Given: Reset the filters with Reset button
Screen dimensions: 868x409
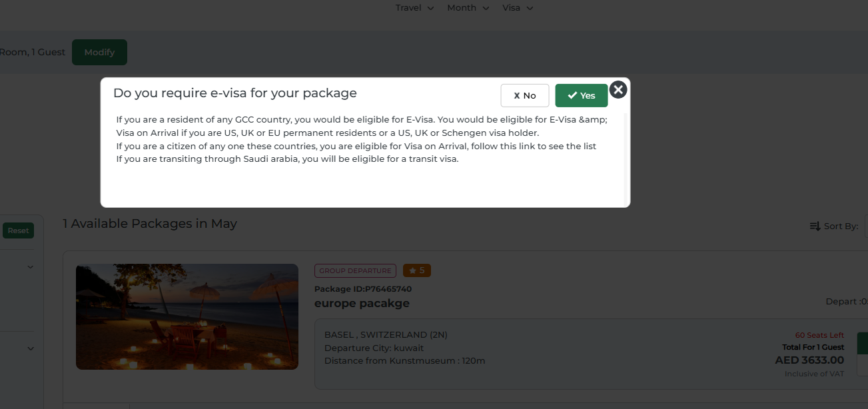Looking at the screenshot, I should pos(18,230).
